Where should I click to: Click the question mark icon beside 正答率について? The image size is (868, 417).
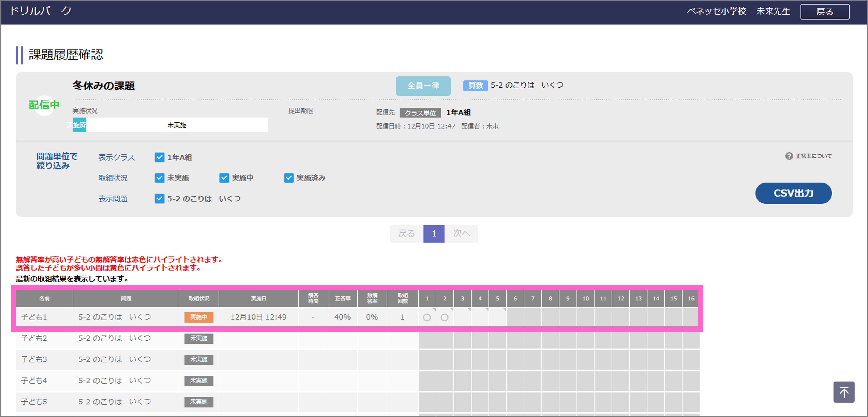tap(789, 156)
